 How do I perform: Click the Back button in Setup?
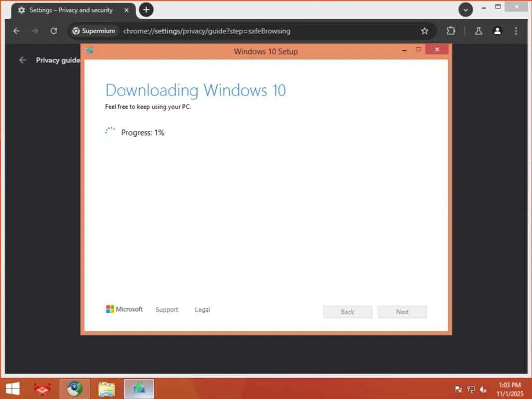348,312
